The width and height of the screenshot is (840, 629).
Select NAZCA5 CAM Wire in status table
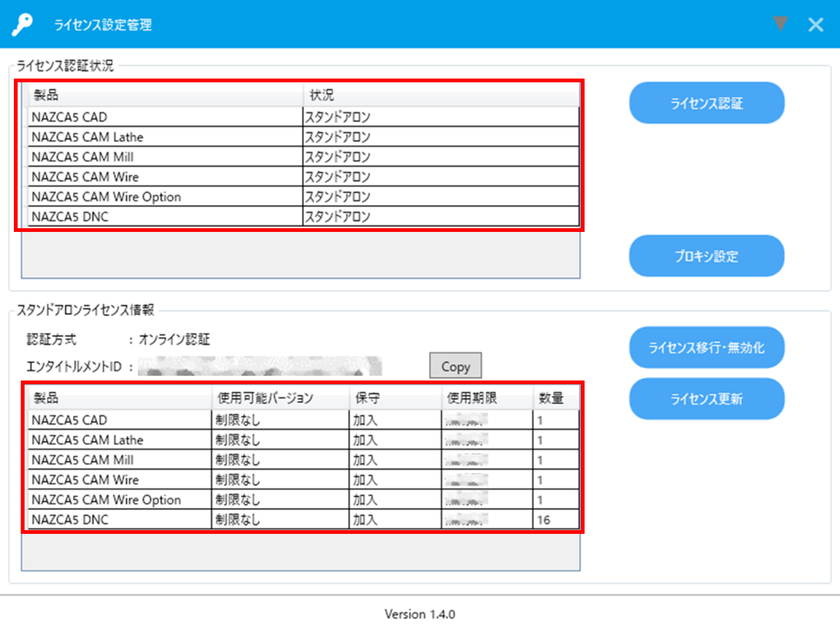coord(165,176)
